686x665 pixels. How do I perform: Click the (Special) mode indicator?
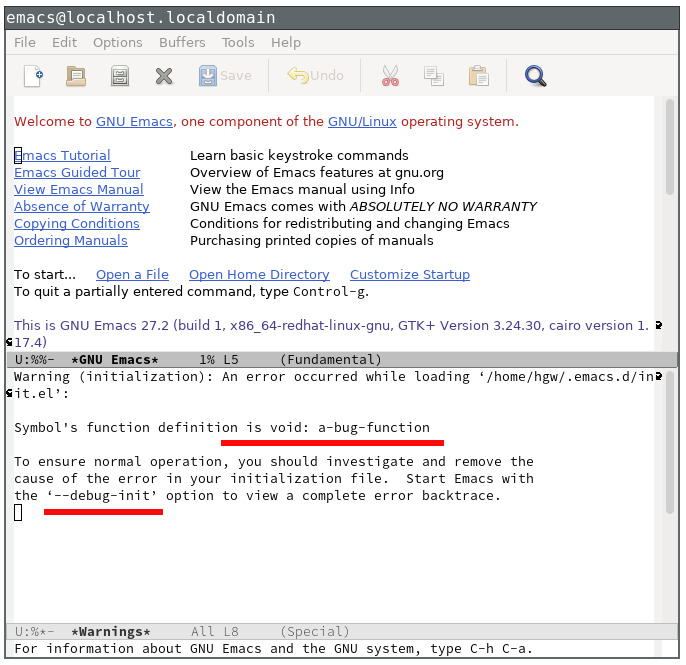[315, 632]
